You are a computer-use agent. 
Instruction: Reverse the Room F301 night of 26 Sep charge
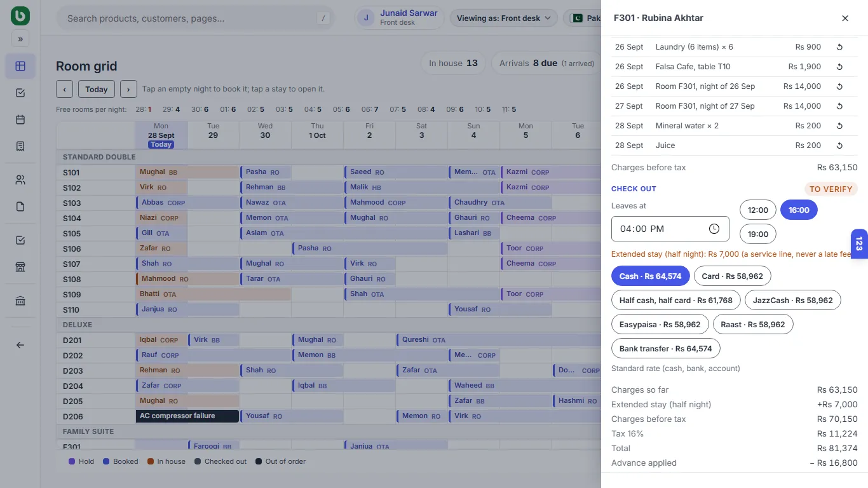tap(839, 86)
